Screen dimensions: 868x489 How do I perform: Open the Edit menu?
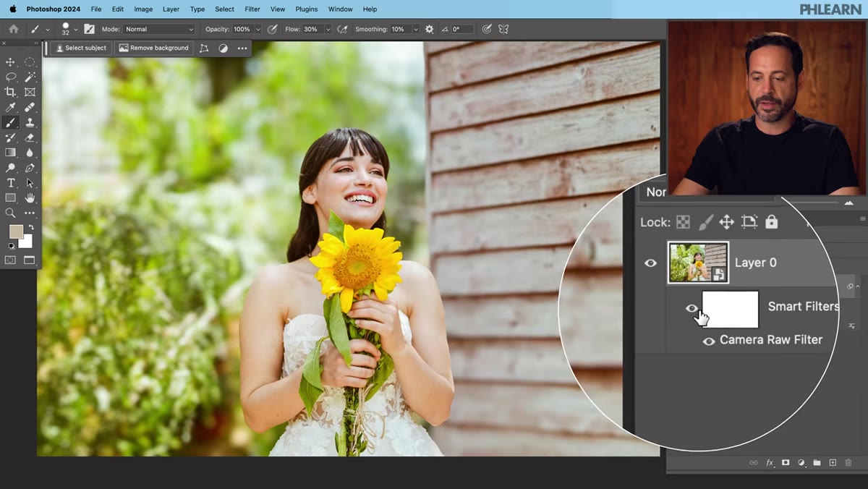tap(118, 9)
